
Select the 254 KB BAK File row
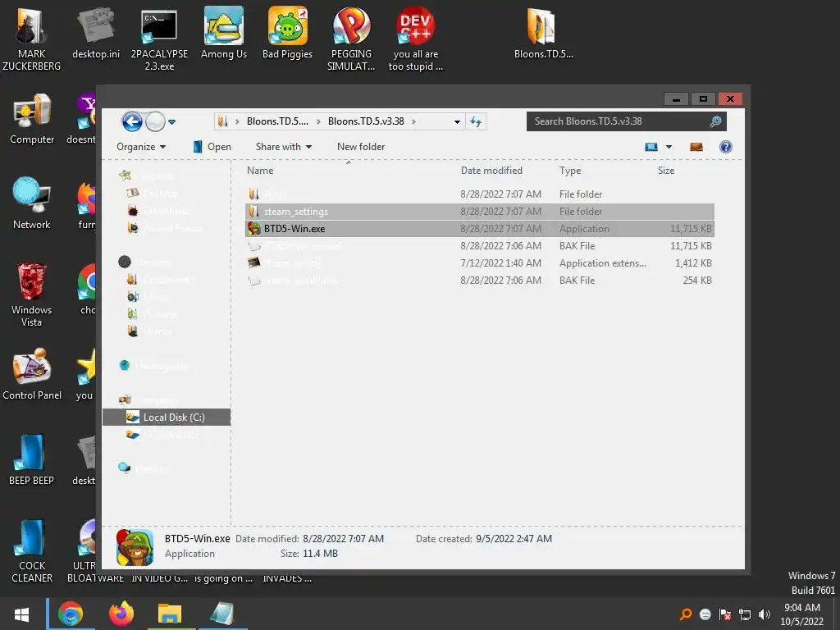(479, 281)
